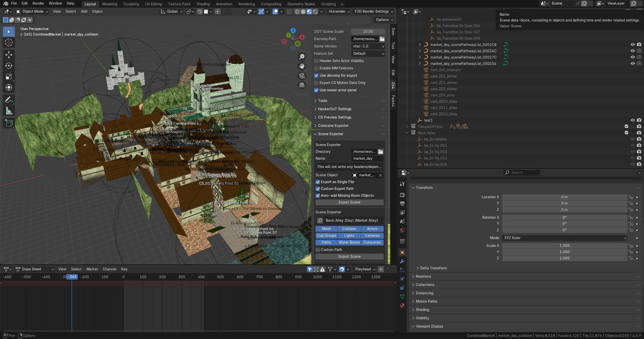Open the Object Mode dropdown

click(32, 12)
